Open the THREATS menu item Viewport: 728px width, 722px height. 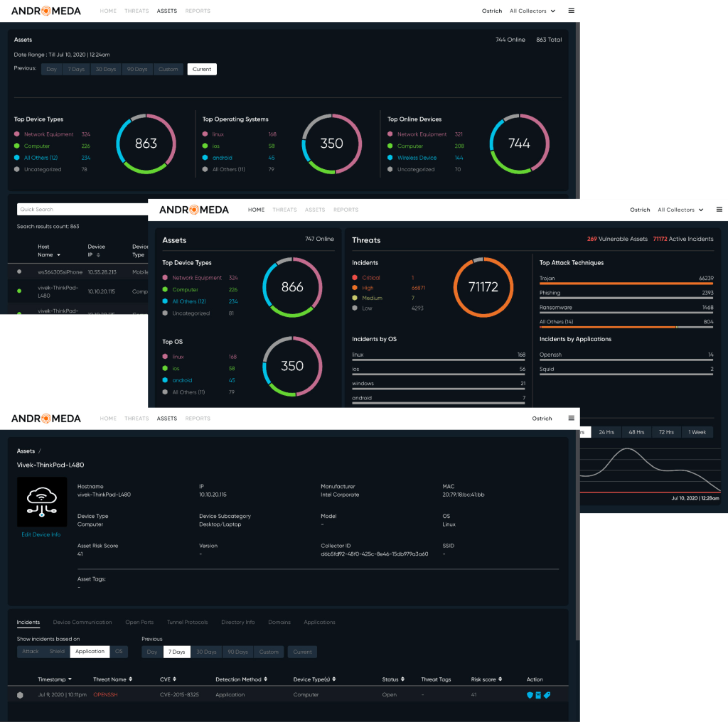pyautogui.click(x=136, y=418)
